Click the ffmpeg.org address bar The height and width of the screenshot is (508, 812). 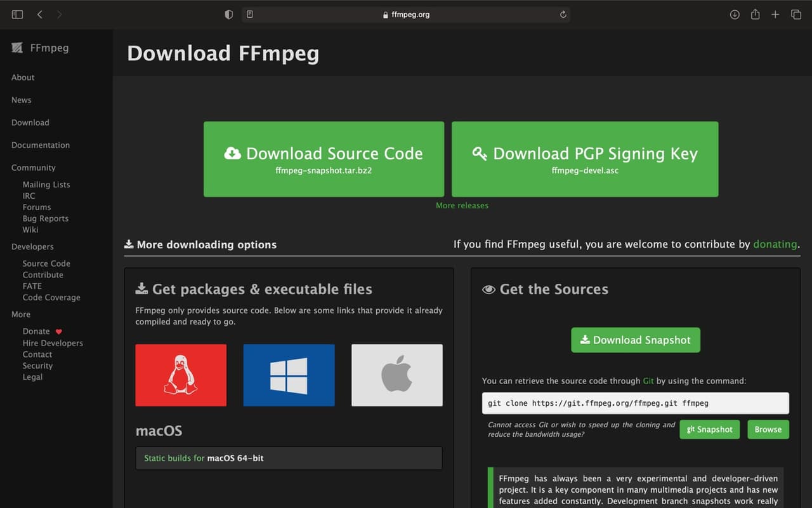click(x=406, y=15)
